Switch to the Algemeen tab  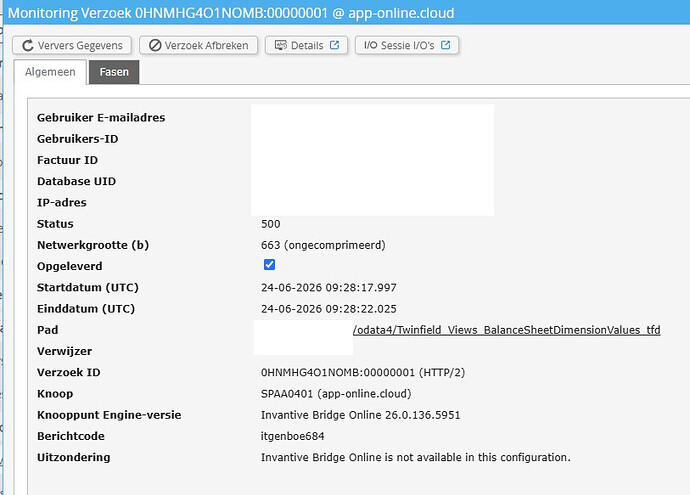(50, 72)
